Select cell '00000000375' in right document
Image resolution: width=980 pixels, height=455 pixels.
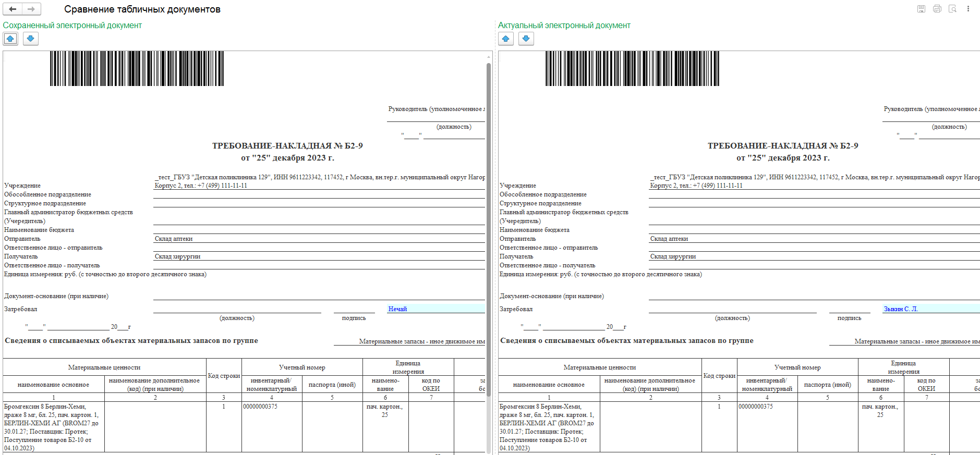tap(767, 426)
